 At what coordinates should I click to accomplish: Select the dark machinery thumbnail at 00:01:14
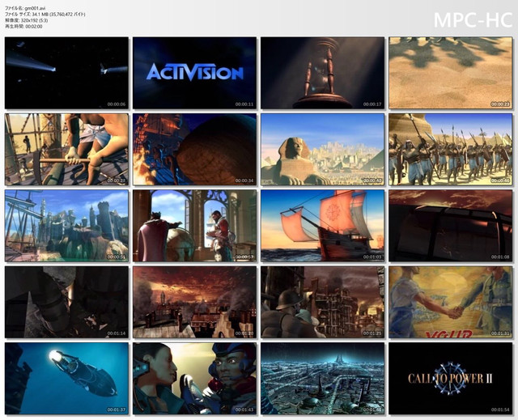coord(66,302)
